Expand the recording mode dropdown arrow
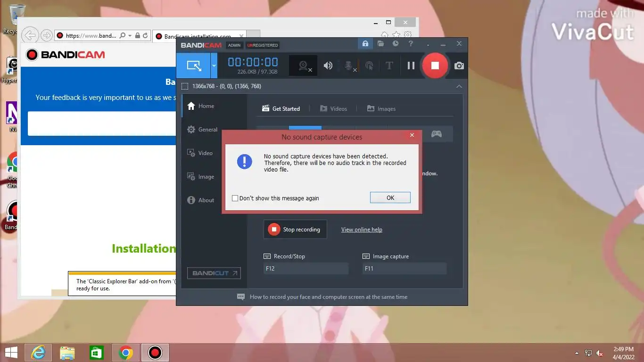 214,66
